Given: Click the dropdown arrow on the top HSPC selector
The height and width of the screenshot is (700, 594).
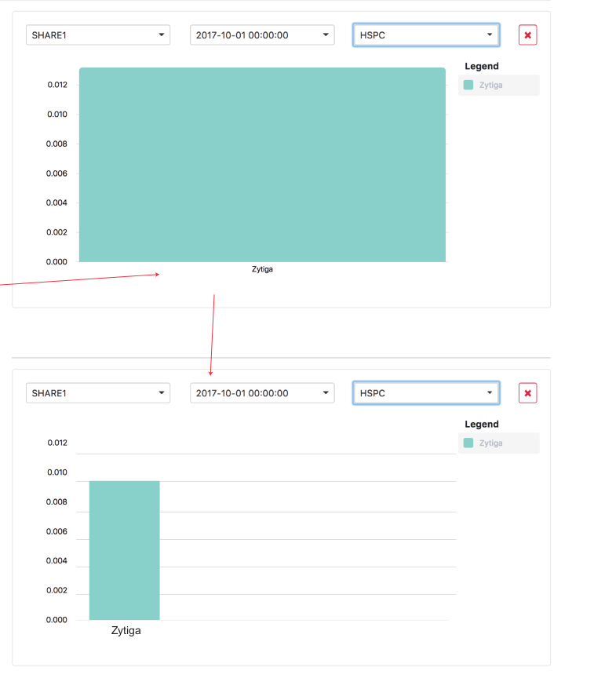Looking at the screenshot, I should (490, 35).
